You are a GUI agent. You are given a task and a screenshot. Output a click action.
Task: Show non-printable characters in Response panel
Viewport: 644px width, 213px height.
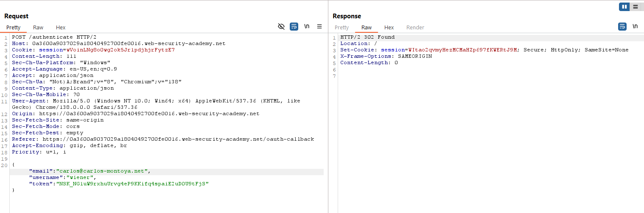[635, 26]
